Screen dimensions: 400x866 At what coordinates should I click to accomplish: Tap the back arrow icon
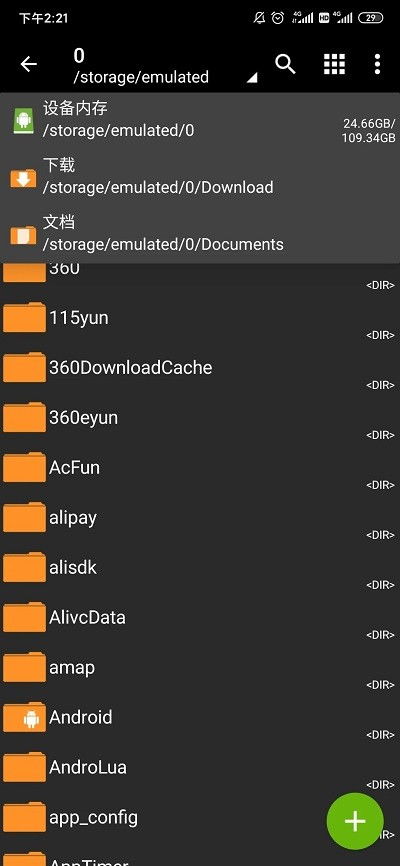(x=28, y=65)
